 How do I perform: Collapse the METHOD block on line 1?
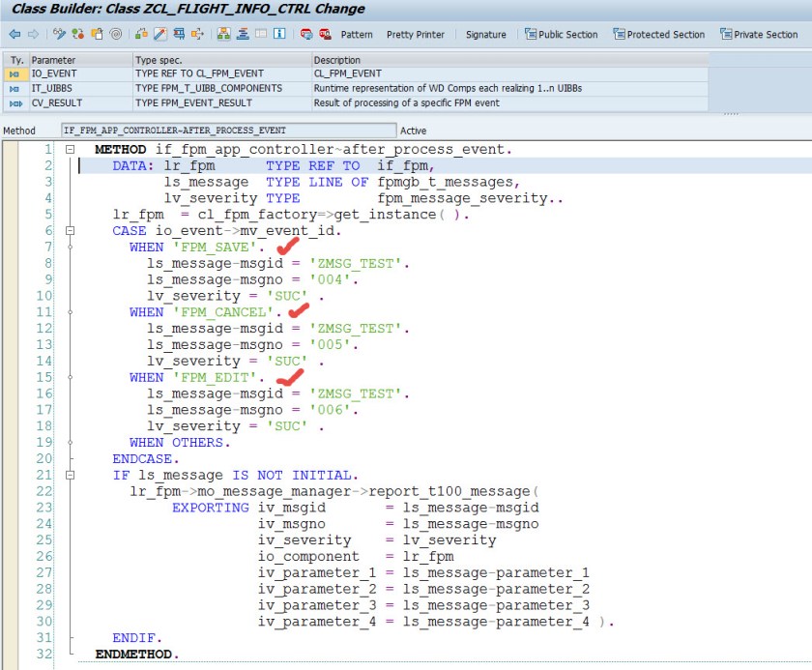(70, 150)
